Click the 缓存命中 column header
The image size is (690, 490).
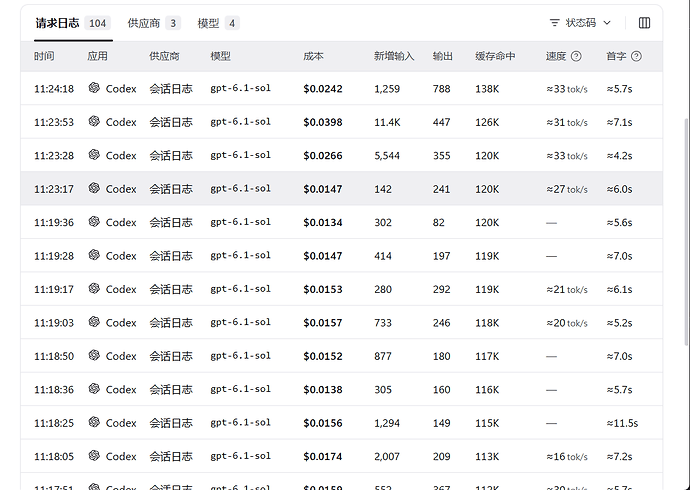pyautogui.click(x=495, y=56)
